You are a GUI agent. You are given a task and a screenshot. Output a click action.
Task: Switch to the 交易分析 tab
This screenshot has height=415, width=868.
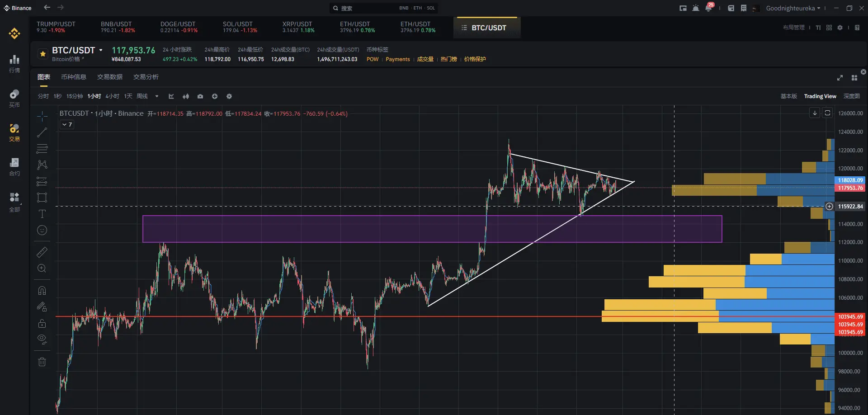pyautogui.click(x=146, y=77)
